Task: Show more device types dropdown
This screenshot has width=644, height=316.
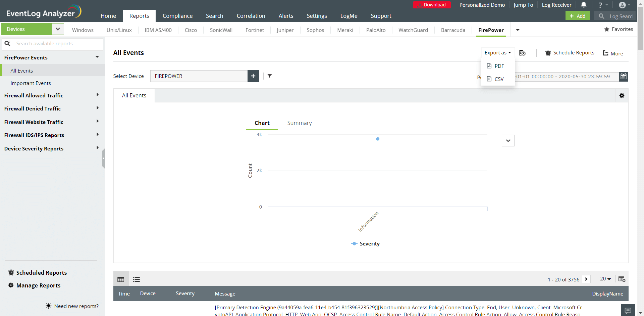Action: pos(518,30)
